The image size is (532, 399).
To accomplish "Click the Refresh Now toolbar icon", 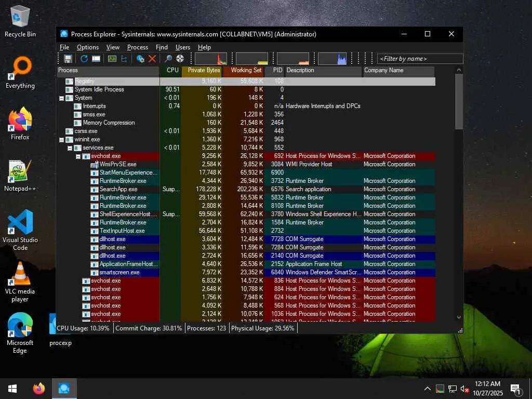I will [x=84, y=59].
